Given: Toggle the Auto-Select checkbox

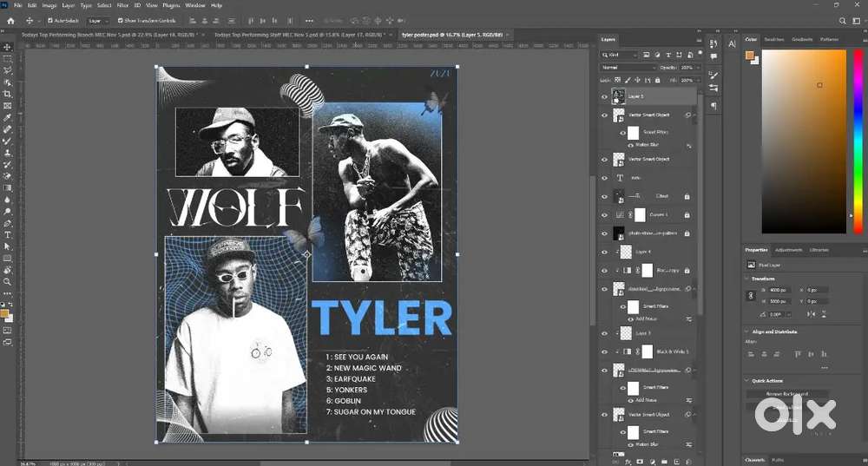Looking at the screenshot, I should tap(50, 20).
